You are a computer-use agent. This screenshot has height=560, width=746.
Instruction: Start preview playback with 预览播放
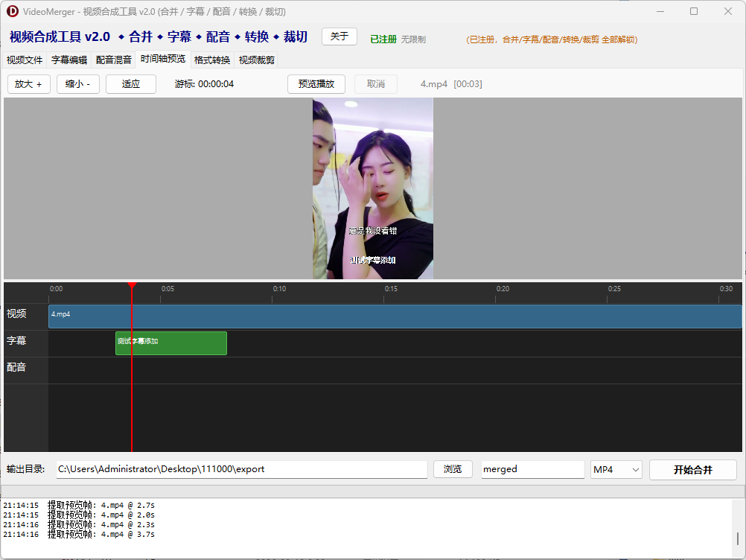click(x=316, y=84)
